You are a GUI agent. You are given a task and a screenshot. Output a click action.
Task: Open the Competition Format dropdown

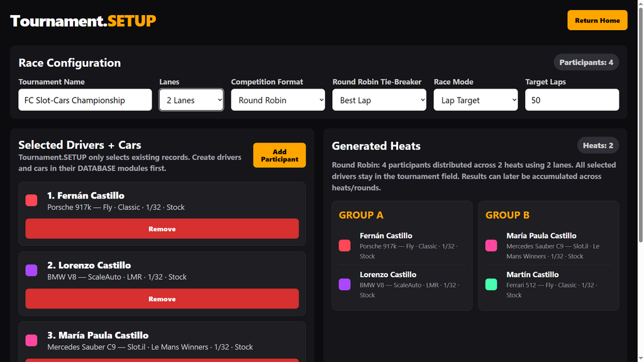coord(277,100)
